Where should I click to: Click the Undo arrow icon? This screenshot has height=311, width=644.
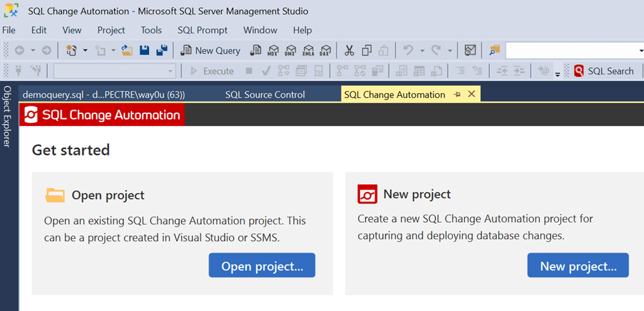408,50
